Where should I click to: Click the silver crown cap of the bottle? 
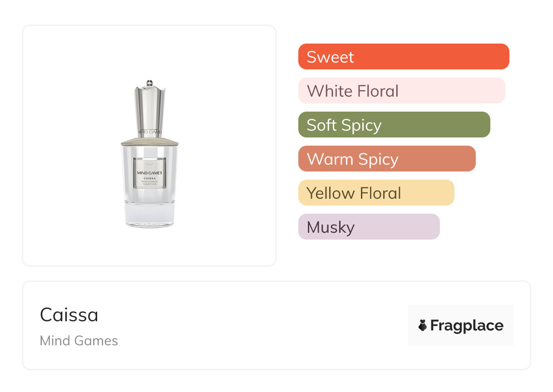[x=149, y=109]
